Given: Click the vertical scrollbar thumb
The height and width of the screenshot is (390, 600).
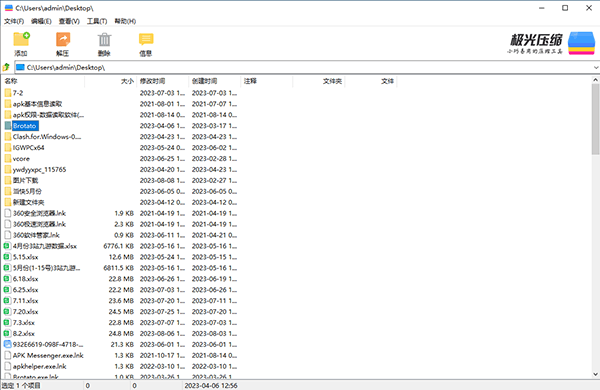Looking at the screenshot, I should 595,119.
